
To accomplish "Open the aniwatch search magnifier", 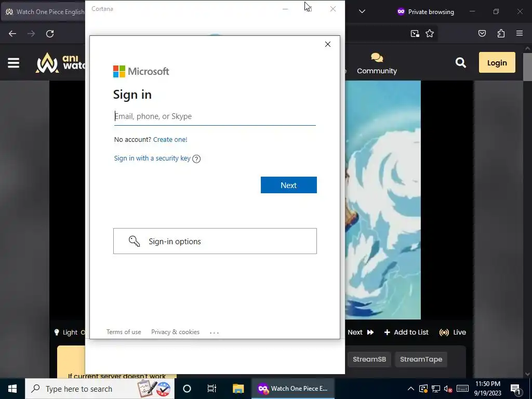I will tap(460, 62).
